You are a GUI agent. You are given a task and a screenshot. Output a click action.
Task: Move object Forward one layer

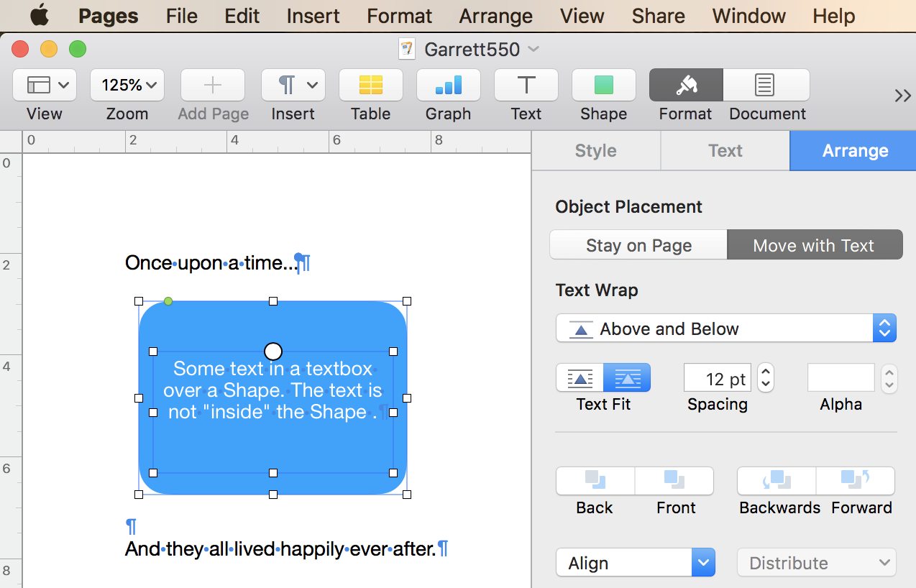coord(856,481)
